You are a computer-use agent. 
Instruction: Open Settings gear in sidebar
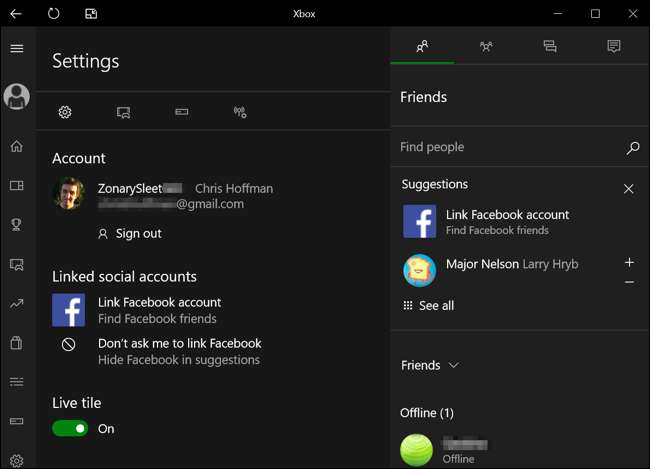(17, 461)
